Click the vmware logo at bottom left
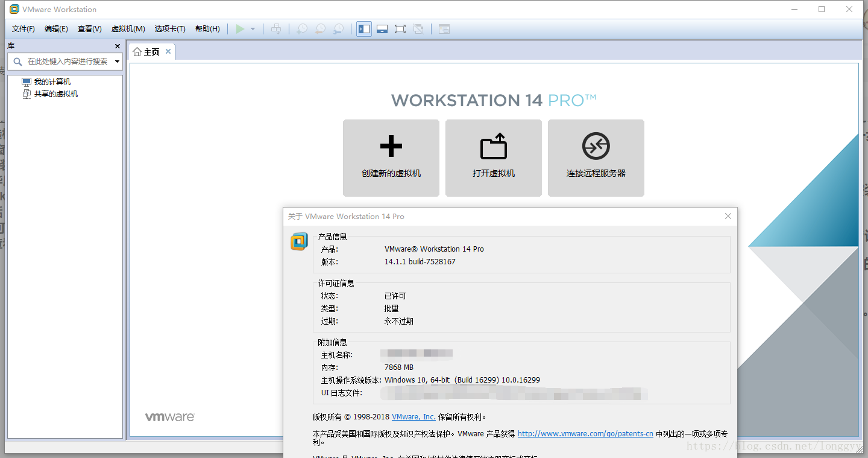The width and height of the screenshot is (868, 458). 169,417
